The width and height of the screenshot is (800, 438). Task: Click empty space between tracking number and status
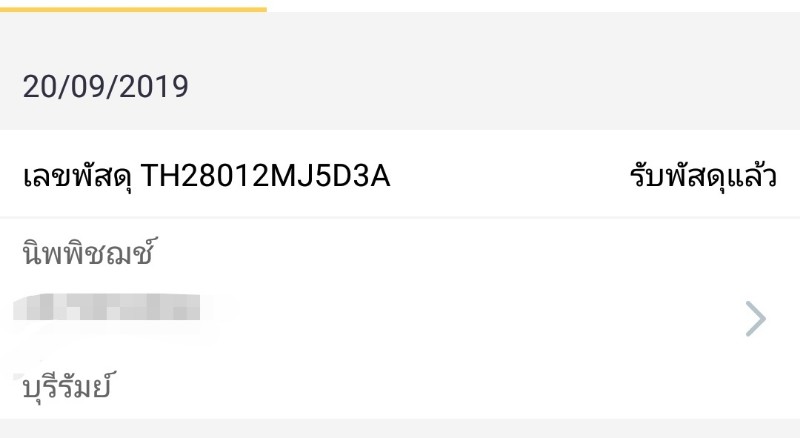[510, 177]
